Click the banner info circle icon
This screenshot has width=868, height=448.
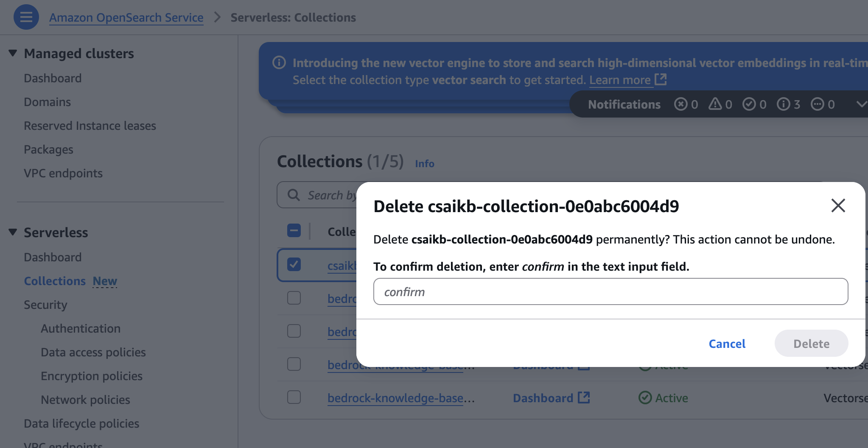pos(279,63)
